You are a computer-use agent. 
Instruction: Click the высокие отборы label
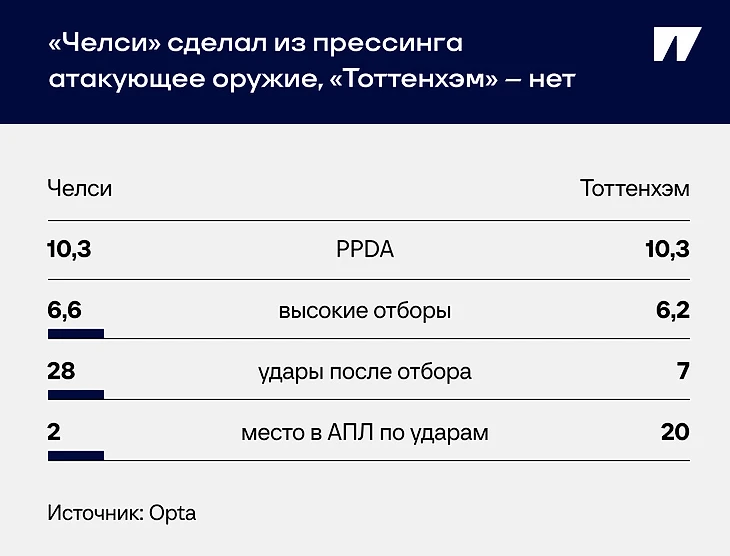pos(365,311)
